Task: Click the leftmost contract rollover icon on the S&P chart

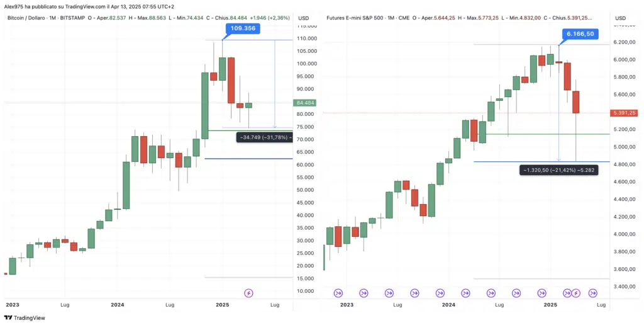Action: (x=338, y=292)
